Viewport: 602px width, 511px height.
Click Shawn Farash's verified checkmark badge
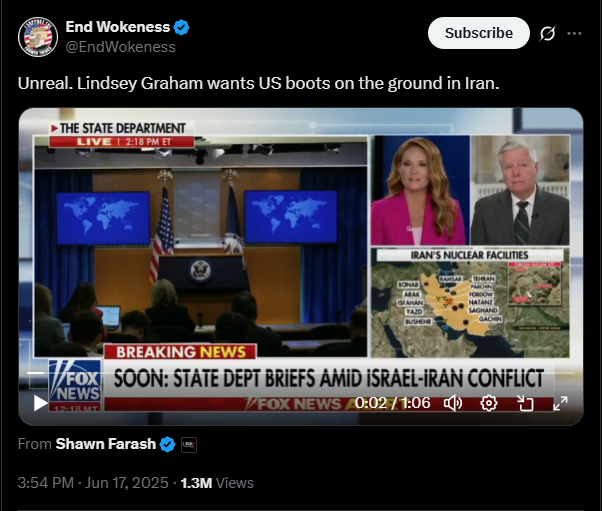[x=167, y=444]
